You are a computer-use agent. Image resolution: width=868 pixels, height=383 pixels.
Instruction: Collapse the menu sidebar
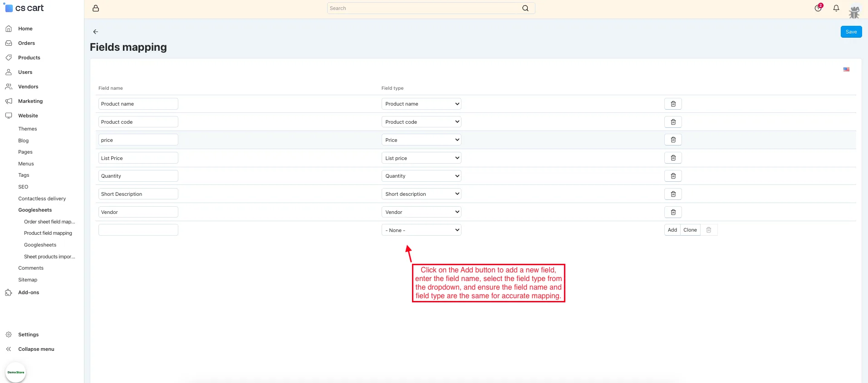pyautogui.click(x=36, y=349)
